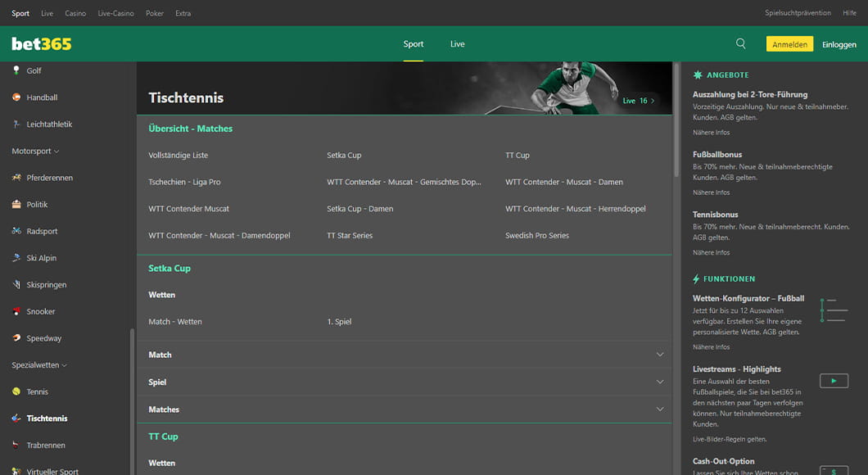Open Poker in top menu
868x475 pixels.
[155, 13]
